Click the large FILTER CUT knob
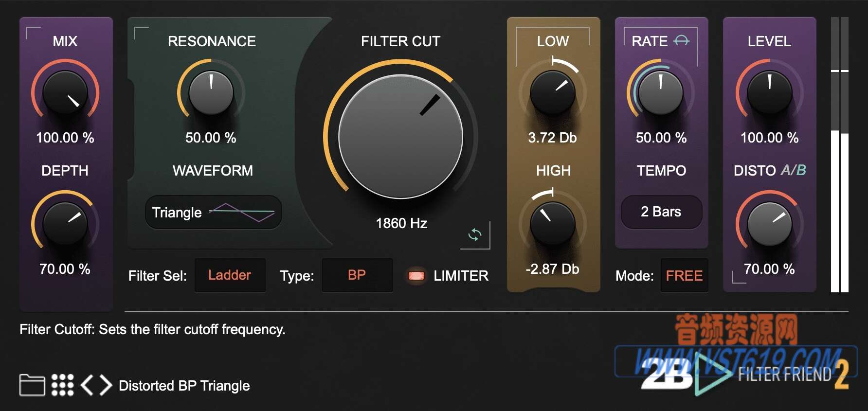 click(400, 137)
